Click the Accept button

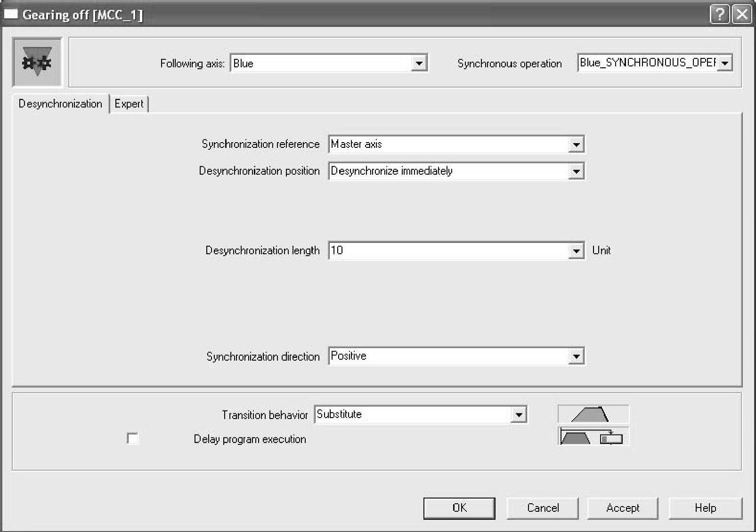click(623, 508)
